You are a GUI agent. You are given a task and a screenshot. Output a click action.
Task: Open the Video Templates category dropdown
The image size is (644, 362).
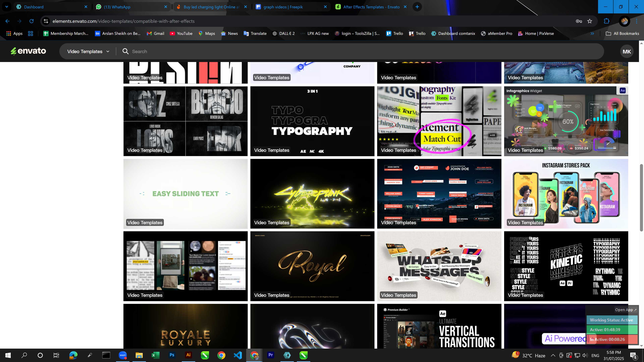click(88, 51)
